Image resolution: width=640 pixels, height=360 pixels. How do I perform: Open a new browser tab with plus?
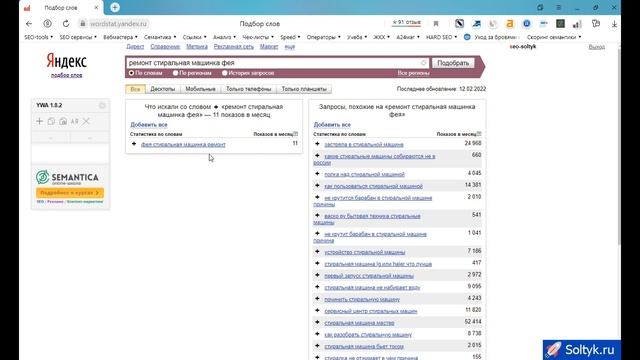click(115, 7)
